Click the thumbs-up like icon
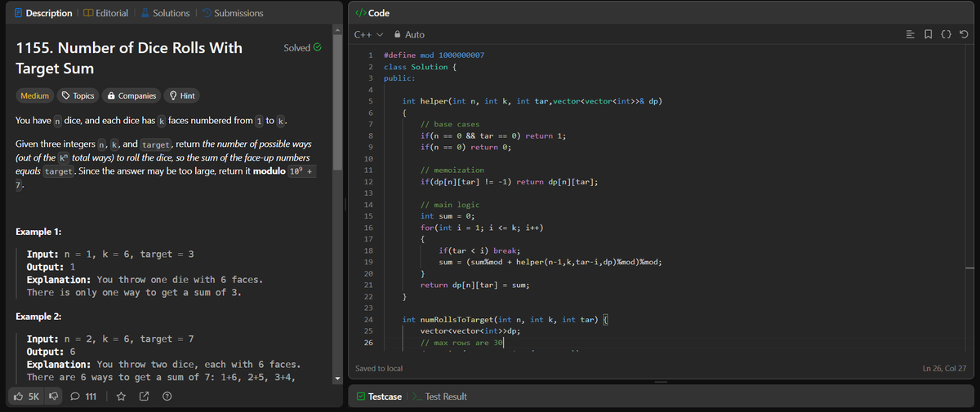 20,396
